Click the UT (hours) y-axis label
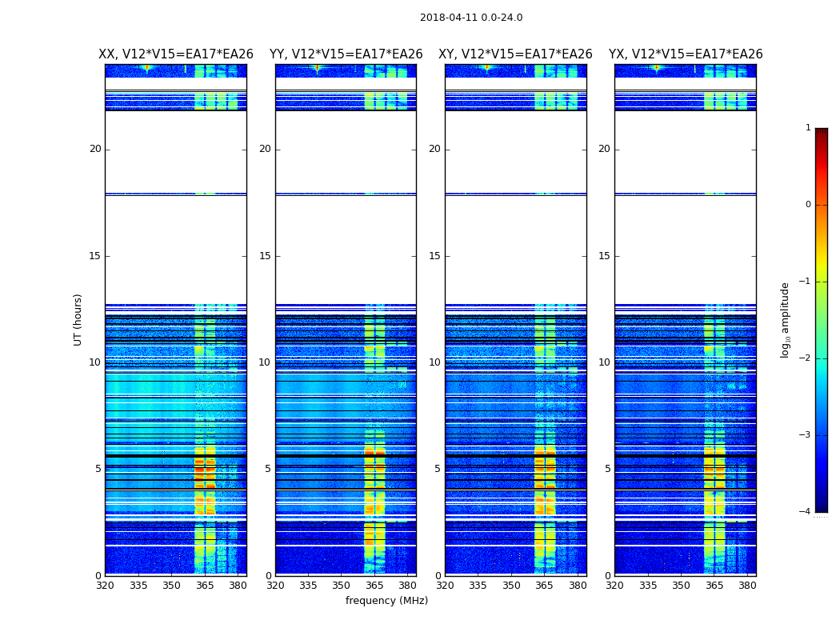This screenshot has width=840, height=640. tap(78, 319)
